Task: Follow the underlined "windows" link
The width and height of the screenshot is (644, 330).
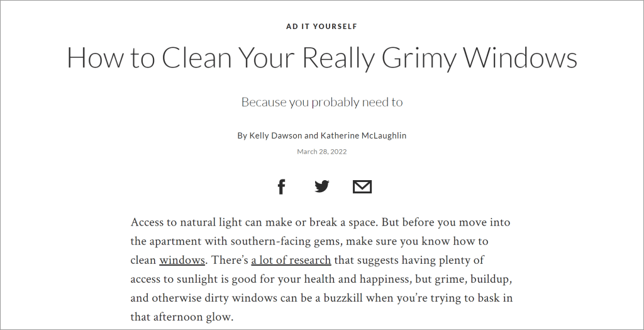Action: 182,260
